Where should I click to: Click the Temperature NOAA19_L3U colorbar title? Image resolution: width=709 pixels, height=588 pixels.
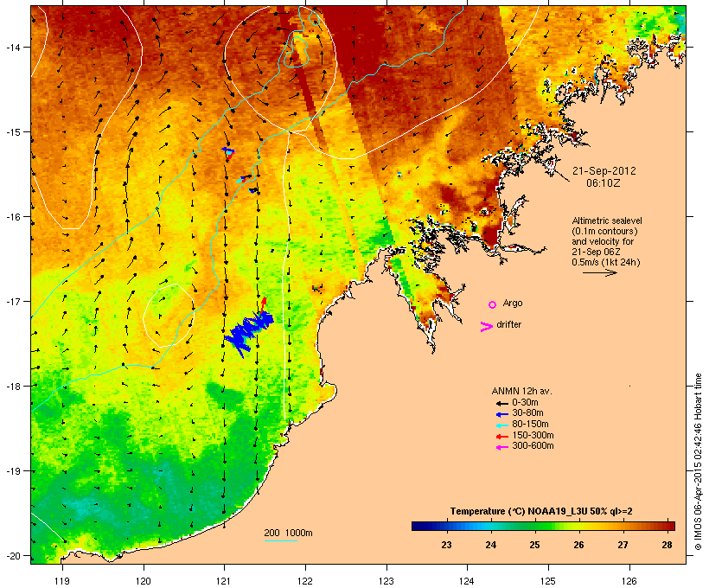(x=541, y=512)
